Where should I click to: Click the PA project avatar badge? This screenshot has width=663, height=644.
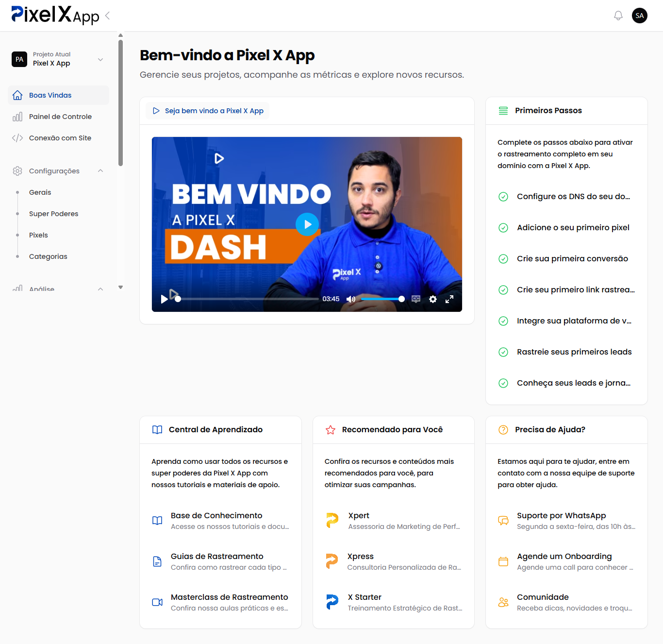coord(19,59)
